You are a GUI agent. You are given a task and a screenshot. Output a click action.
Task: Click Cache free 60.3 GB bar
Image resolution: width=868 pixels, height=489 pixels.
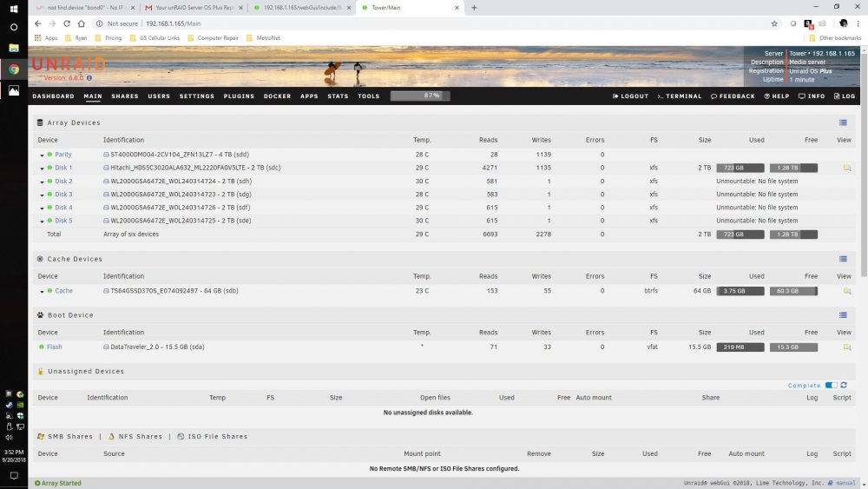(x=793, y=291)
